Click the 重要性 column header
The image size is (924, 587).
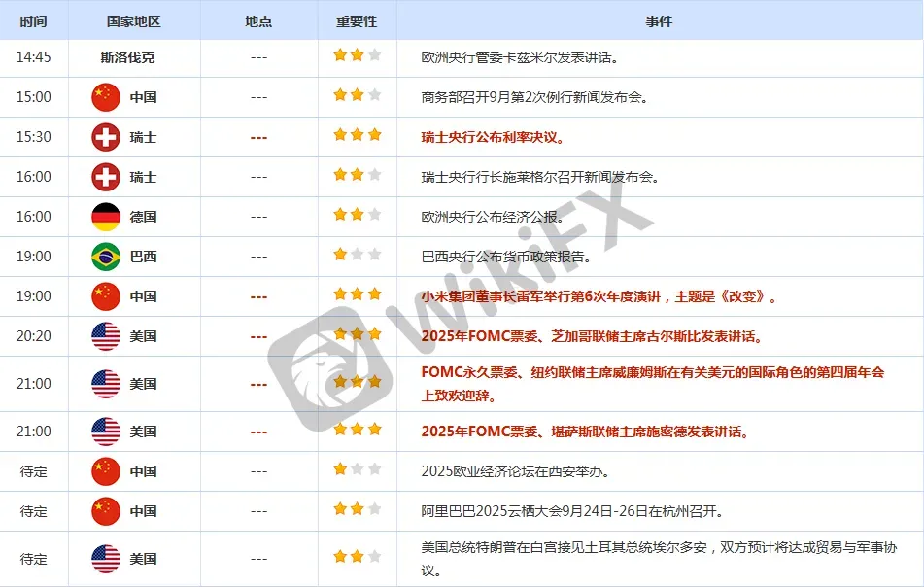(x=357, y=21)
